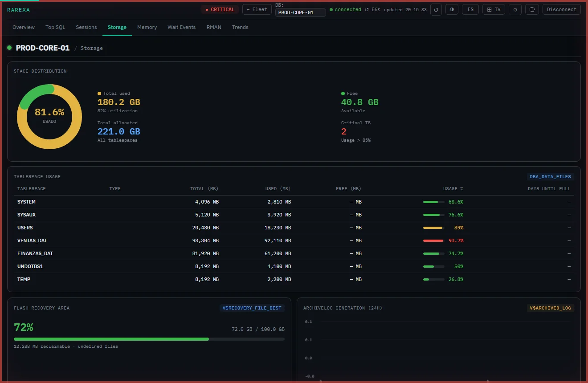Open the Wait Events tab
The image size is (588, 383).
(x=182, y=27)
